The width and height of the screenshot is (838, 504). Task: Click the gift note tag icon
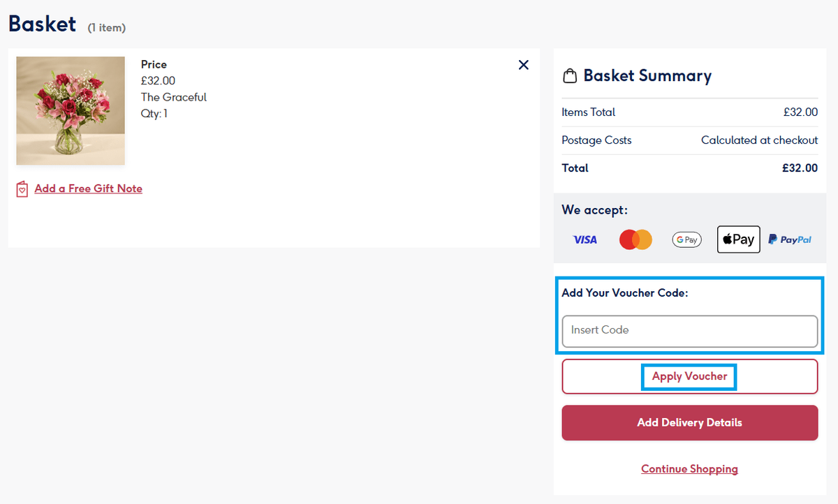pos(22,188)
